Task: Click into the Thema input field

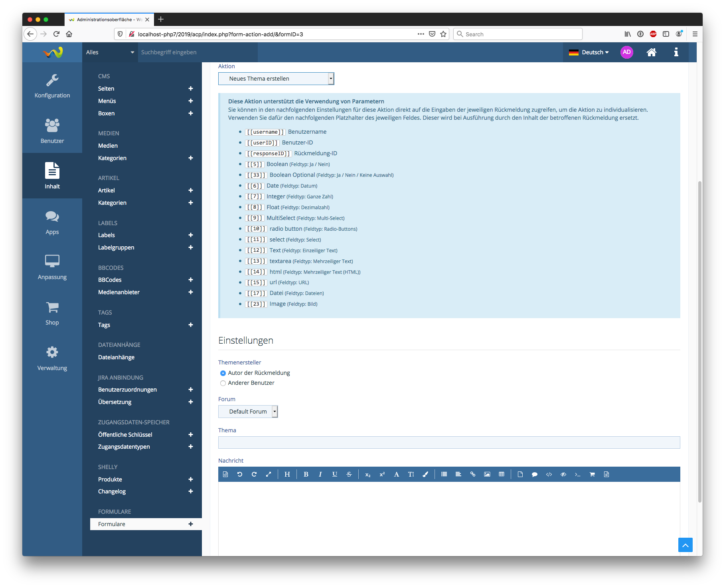Action: click(449, 442)
